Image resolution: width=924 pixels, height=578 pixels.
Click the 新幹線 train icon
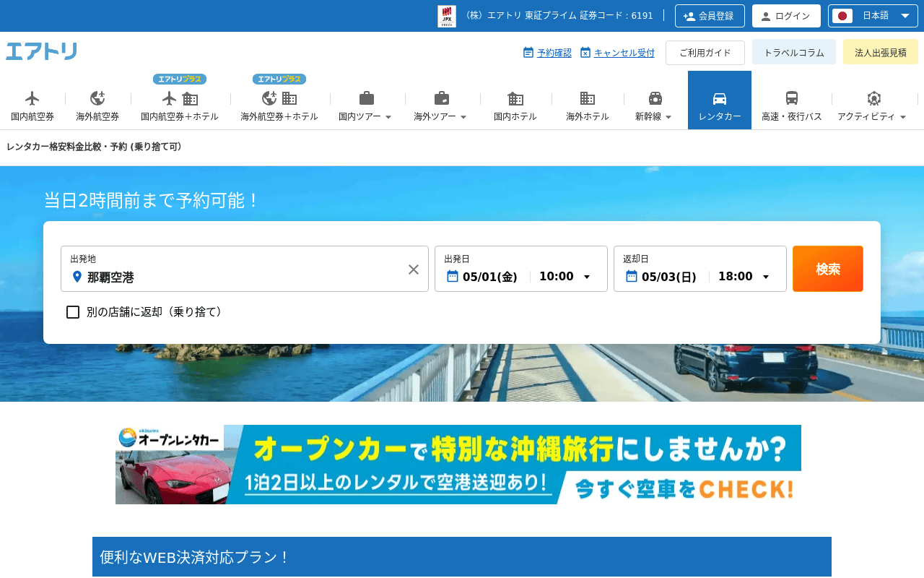[655, 98]
